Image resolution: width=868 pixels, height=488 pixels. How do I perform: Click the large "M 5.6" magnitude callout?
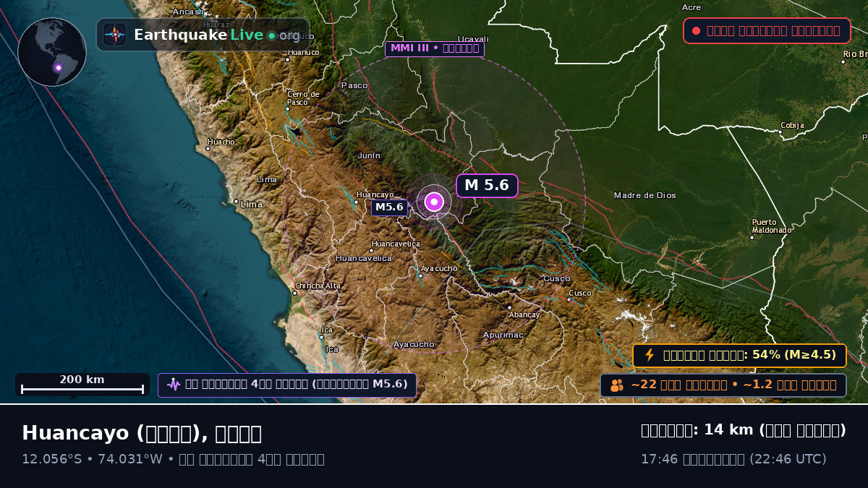tap(487, 186)
